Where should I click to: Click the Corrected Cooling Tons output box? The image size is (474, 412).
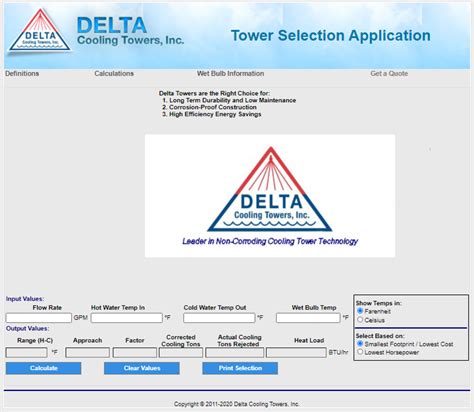point(181,352)
